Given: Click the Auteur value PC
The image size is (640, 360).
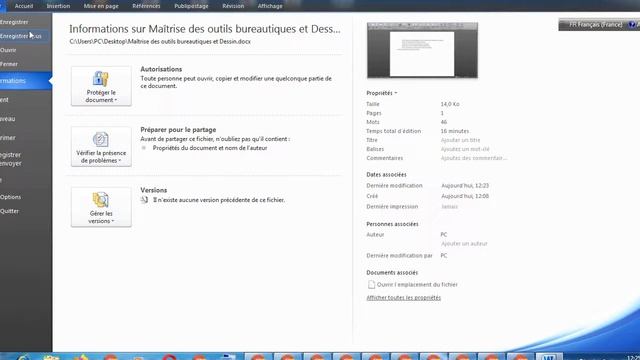Looking at the screenshot, I should (x=444, y=235).
